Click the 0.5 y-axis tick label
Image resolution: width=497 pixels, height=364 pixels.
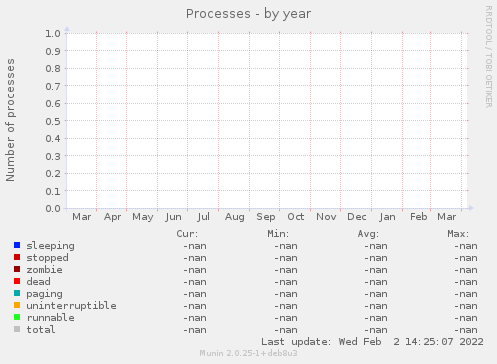point(53,121)
